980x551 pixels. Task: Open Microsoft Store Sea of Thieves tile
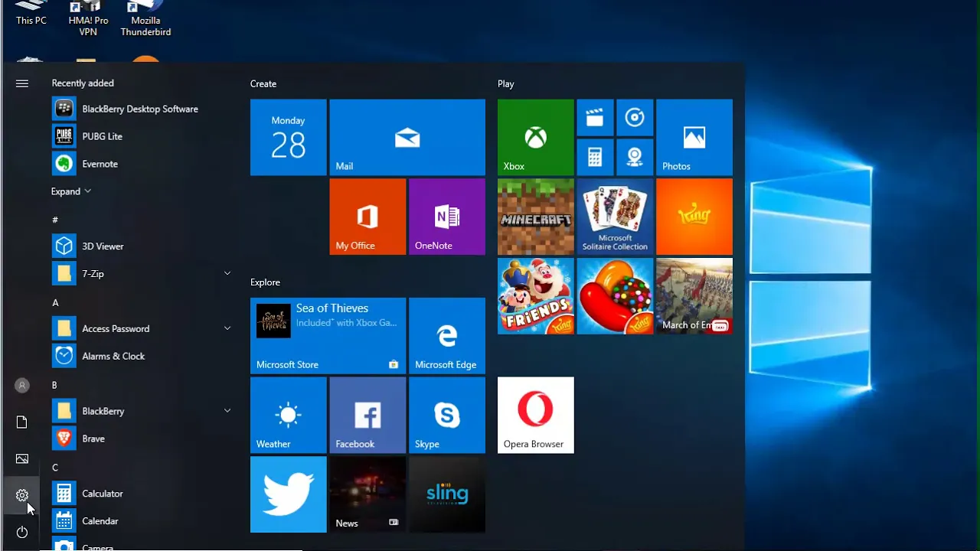pyautogui.click(x=328, y=336)
